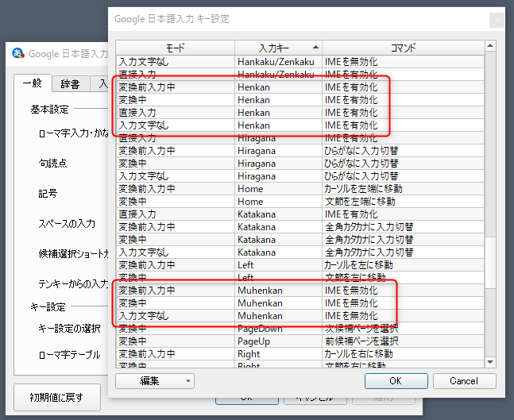Select 入力文字なし cell in Henkan row

coord(176,125)
